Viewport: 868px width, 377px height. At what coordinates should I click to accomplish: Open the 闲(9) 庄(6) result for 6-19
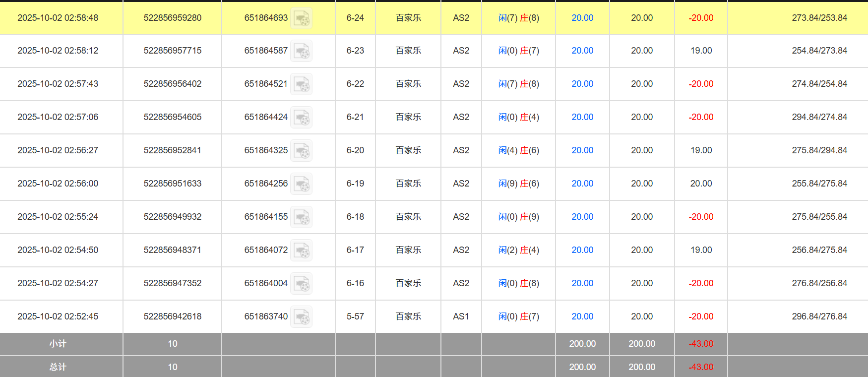pos(518,184)
